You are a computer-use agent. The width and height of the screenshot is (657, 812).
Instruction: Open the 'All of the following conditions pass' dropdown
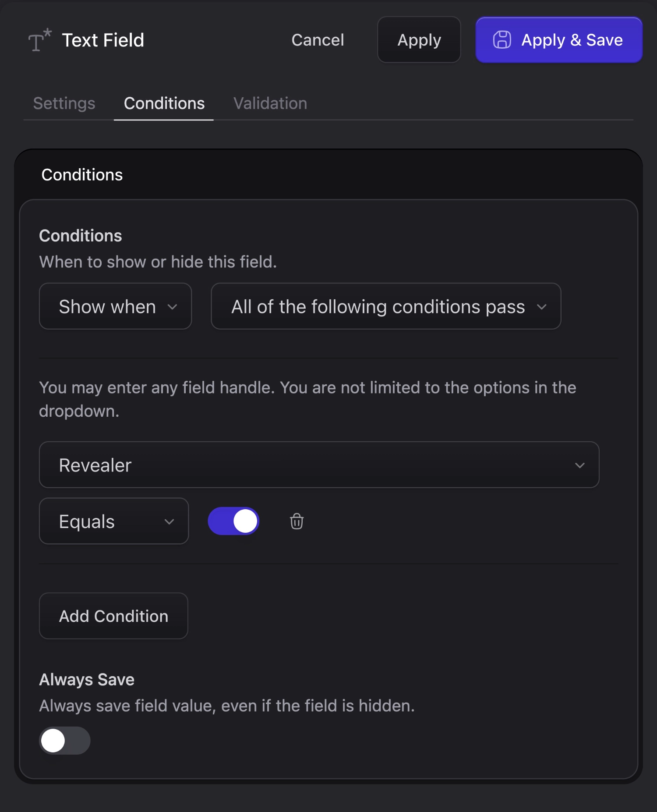pyautogui.click(x=386, y=306)
